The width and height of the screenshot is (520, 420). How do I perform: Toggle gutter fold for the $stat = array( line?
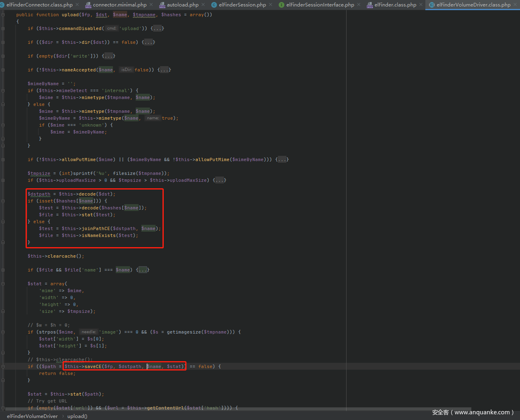click(x=3, y=284)
